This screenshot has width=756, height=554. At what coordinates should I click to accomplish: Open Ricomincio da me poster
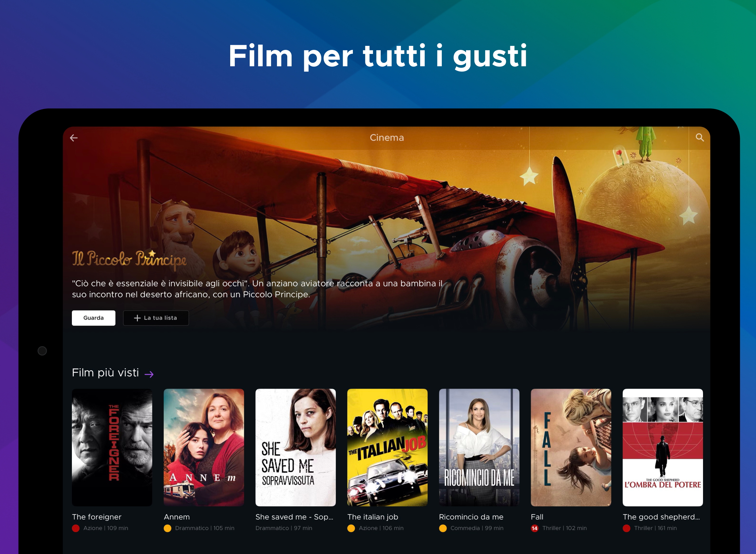pyautogui.click(x=479, y=447)
